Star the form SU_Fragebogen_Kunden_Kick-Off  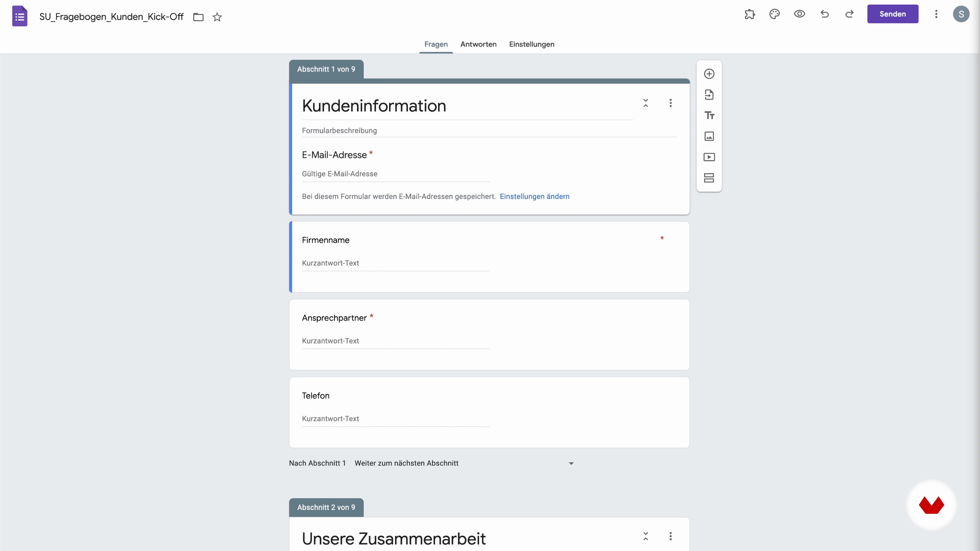click(217, 17)
